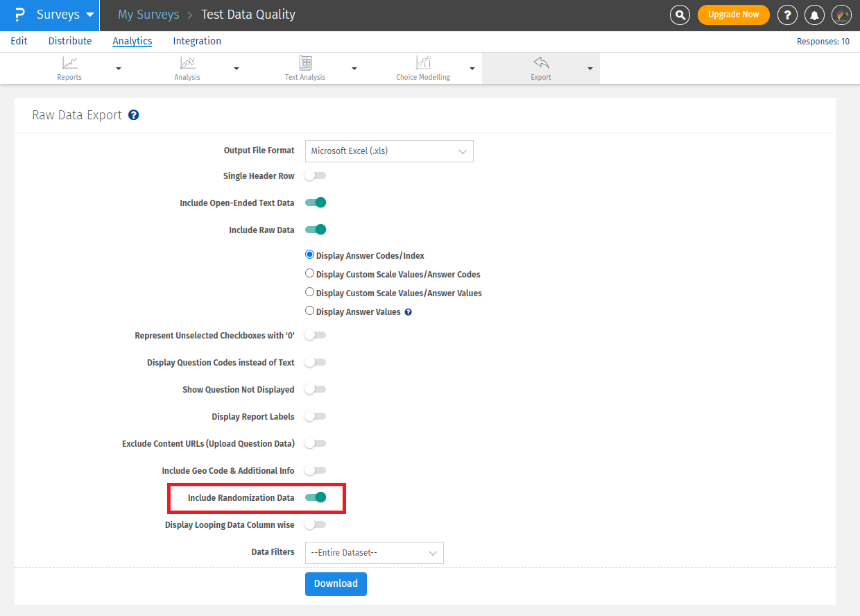Viewport: 860px width, 616px height.
Task: Open the Output File Format dropdown
Action: (x=389, y=151)
